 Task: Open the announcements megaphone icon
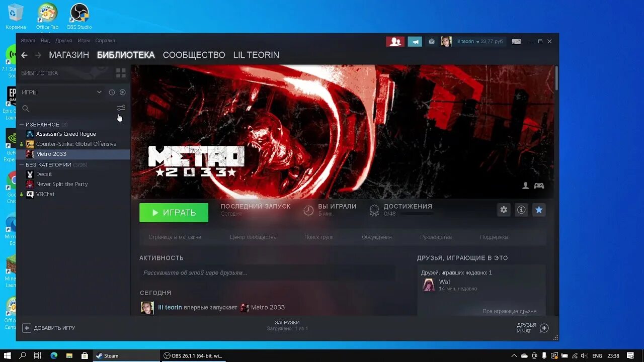click(415, 42)
